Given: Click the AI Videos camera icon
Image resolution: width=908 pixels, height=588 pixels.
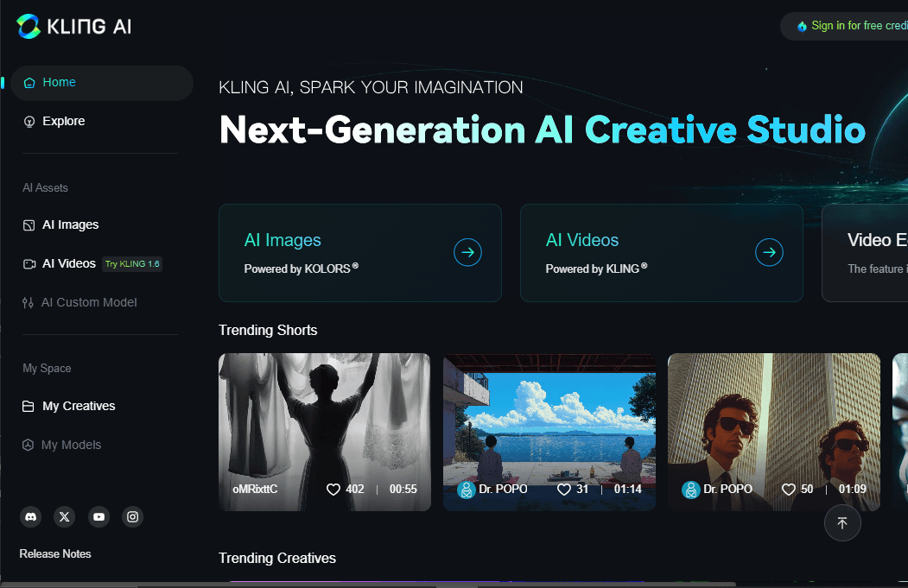Looking at the screenshot, I should [29, 264].
